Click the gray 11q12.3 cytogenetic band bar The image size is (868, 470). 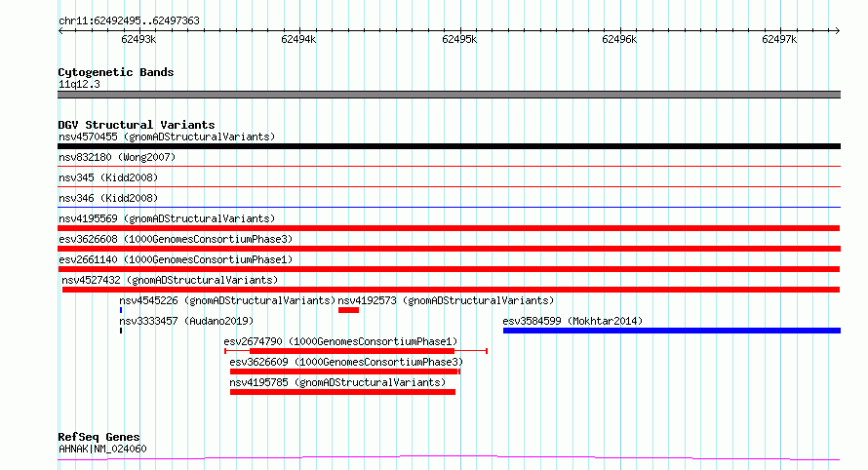pyautogui.click(x=449, y=95)
